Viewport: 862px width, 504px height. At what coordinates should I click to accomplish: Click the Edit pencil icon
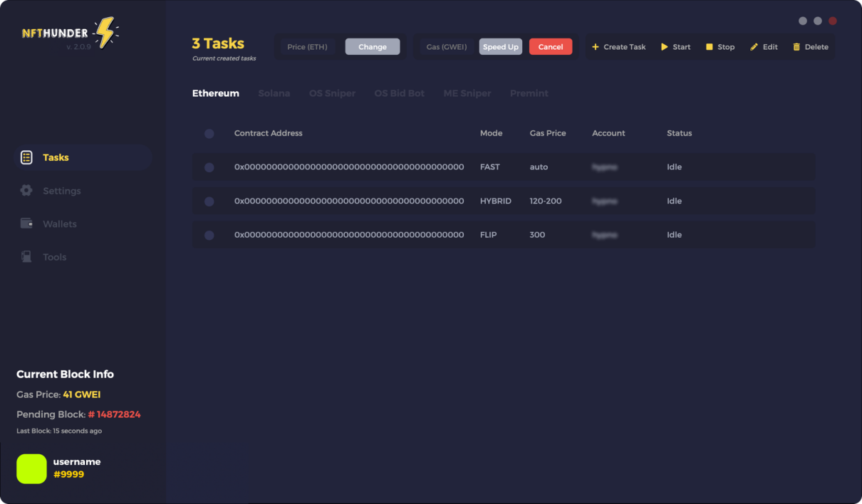[754, 47]
